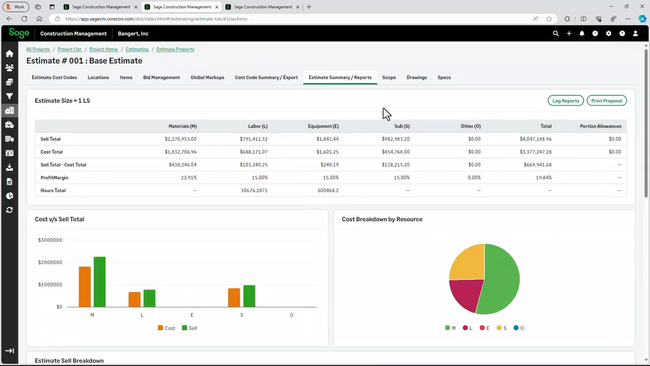The width and height of the screenshot is (650, 366).
Task: Click the All Projects breadcrumb link
Action: click(x=38, y=49)
